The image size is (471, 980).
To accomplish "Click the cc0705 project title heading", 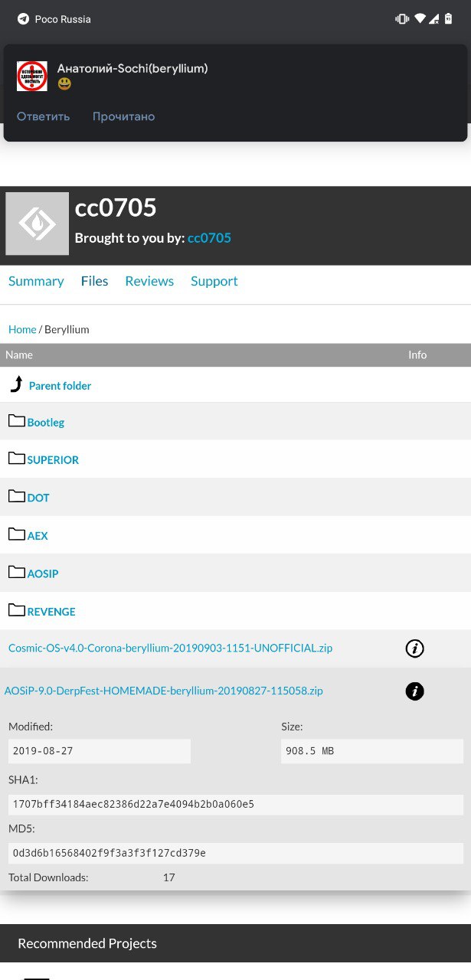I will tap(116, 207).
